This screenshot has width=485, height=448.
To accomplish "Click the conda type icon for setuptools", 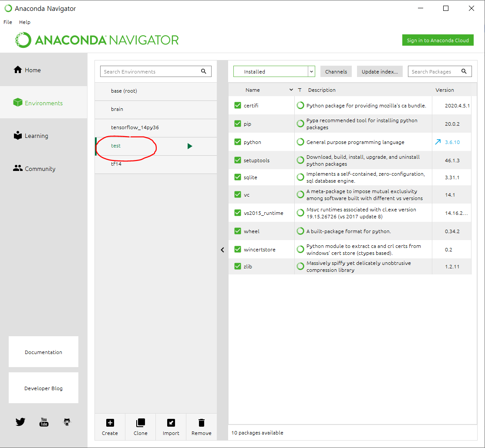I will pyautogui.click(x=300, y=160).
